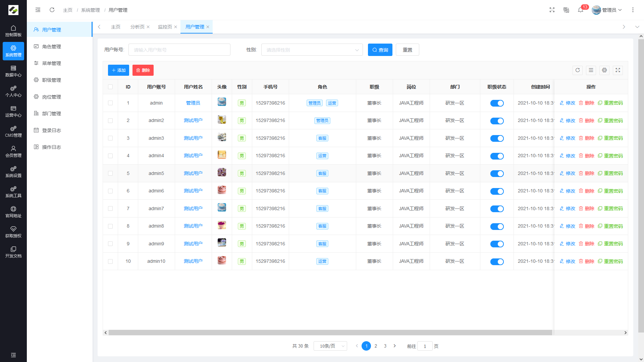Check the checkbox for admin5 row

click(110, 173)
